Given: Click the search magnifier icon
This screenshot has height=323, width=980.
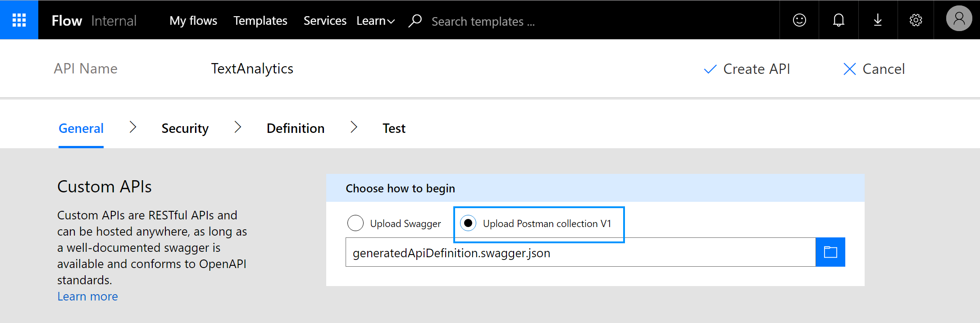Looking at the screenshot, I should [415, 21].
